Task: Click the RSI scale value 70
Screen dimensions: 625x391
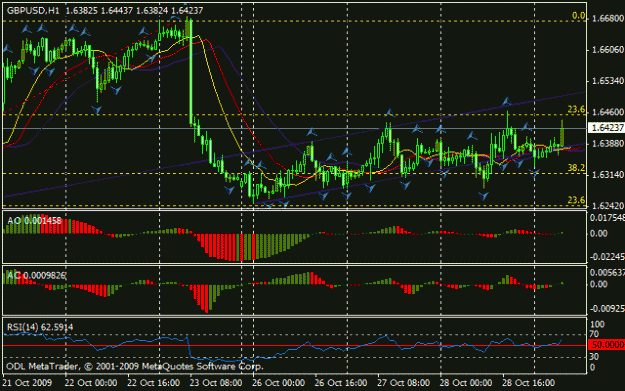Action: [x=594, y=334]
